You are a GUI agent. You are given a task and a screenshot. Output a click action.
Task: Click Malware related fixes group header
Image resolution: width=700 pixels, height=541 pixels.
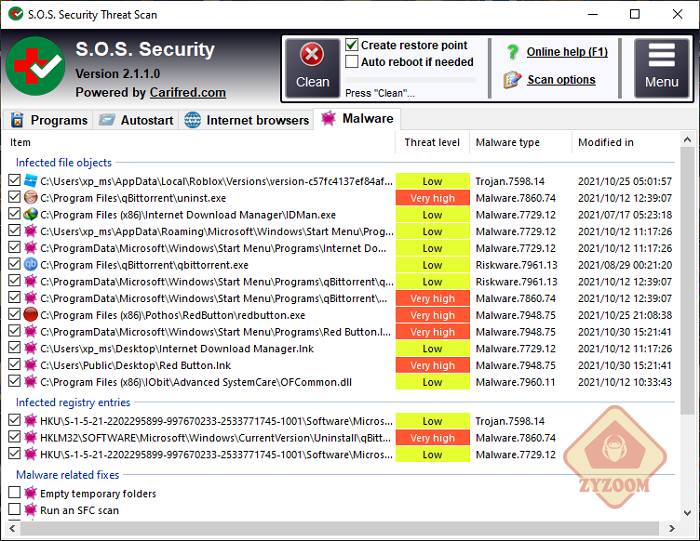click(x=68, y=474)
